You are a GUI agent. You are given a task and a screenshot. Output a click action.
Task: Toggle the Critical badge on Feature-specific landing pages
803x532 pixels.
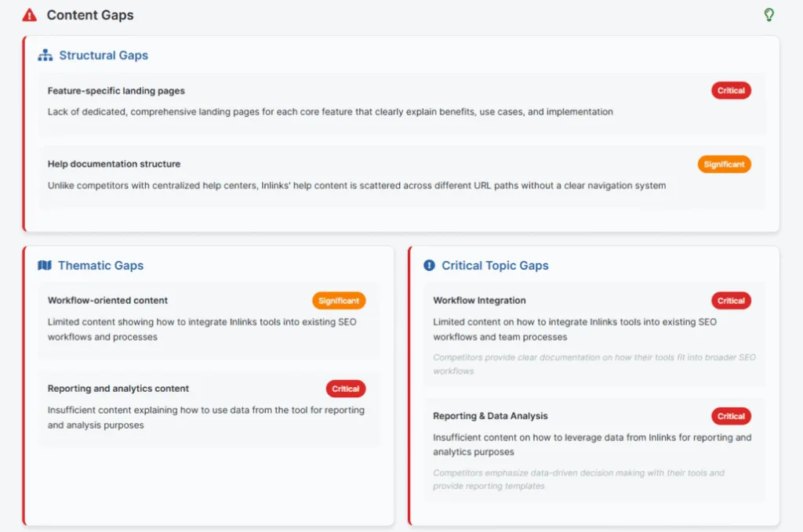click(x=731, y=90)
